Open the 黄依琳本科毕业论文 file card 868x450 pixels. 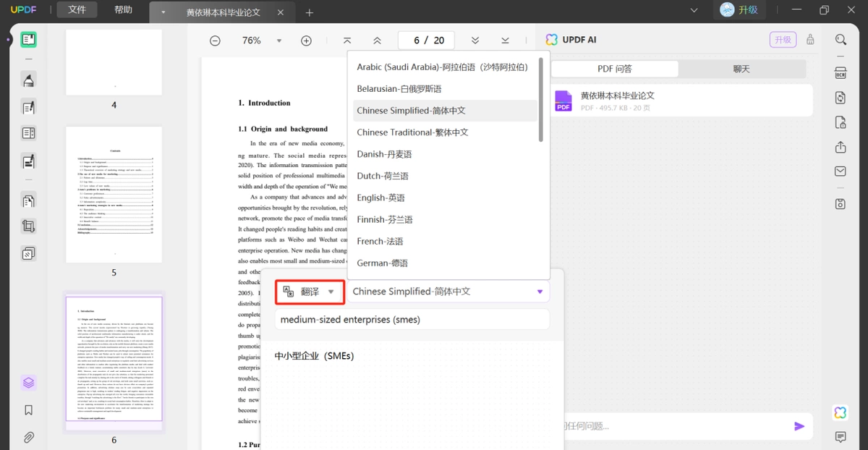pyautogui.click(x=681, y=101)
